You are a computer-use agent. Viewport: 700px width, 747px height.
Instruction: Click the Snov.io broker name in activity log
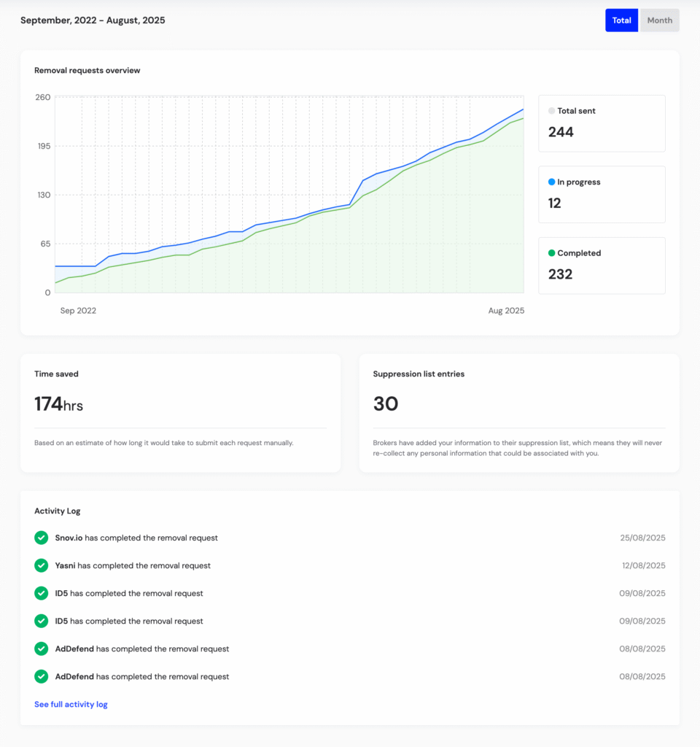click(x=69, y=538)
